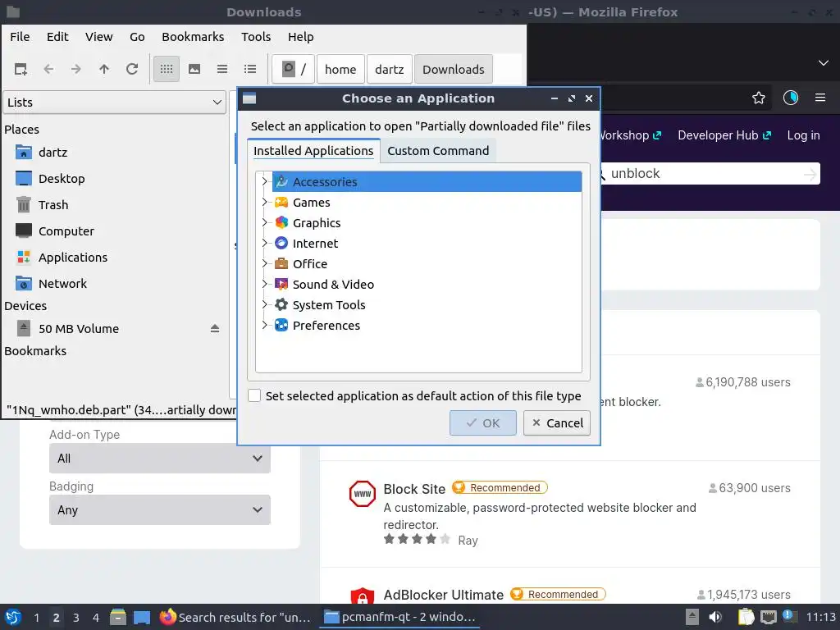Open the Go menu
Viewport: 840px width, 630px height.
click(137, 36)
